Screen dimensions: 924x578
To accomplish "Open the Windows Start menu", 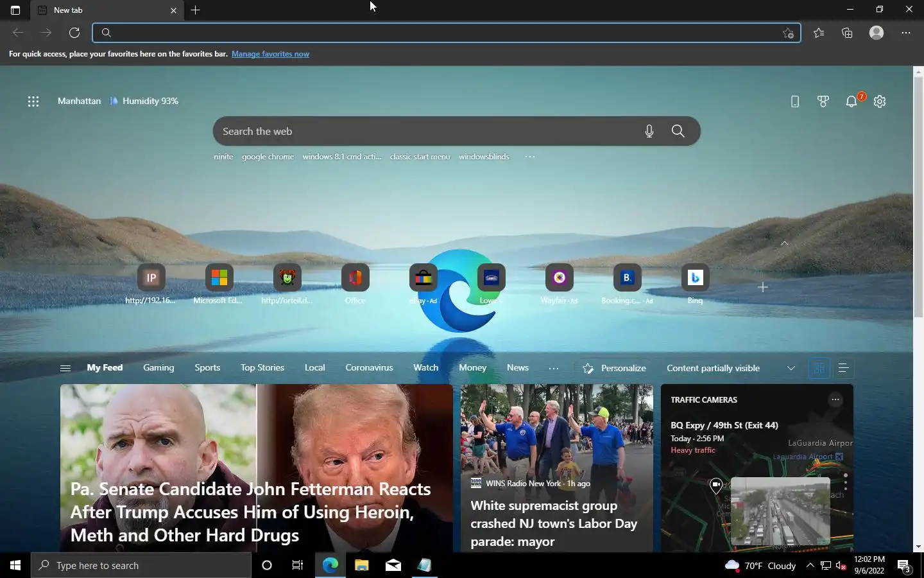I will tap(15, 565).
